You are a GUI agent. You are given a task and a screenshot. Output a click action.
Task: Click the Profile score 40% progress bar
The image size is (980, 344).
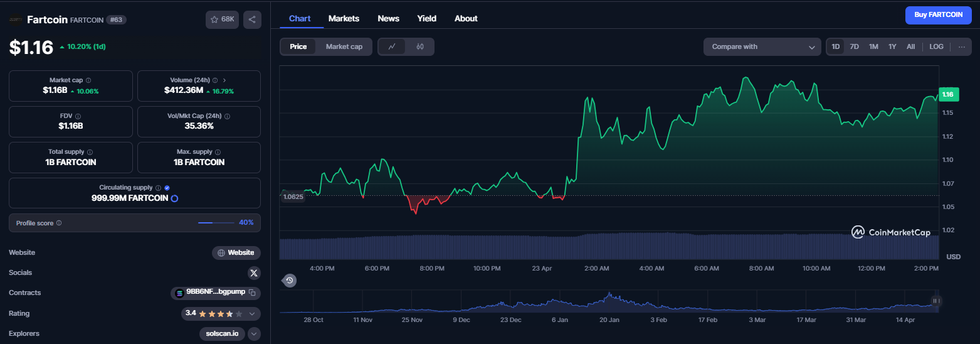click(216, 223)
